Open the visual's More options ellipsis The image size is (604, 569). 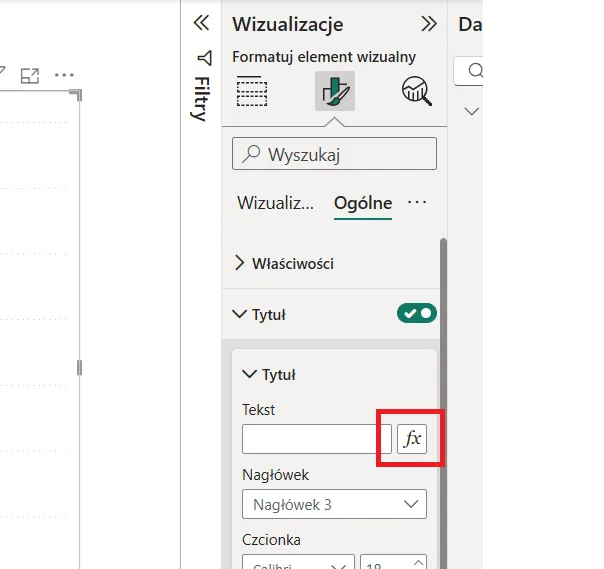click(64, 75)
